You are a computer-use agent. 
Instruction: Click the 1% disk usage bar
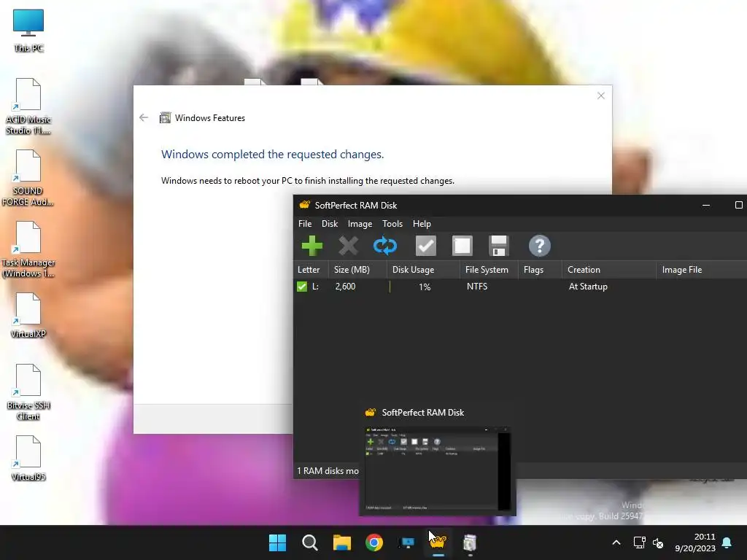click(423, 287)
